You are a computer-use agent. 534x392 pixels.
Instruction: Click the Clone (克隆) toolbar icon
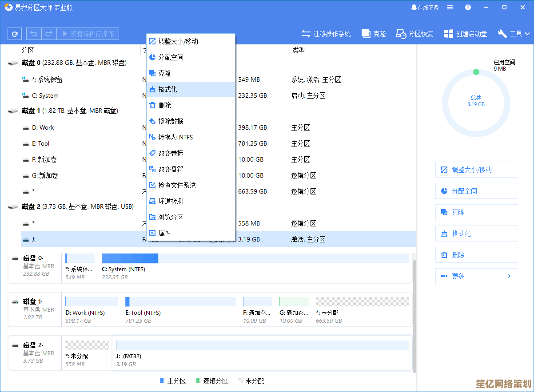(x=374, y=34)
